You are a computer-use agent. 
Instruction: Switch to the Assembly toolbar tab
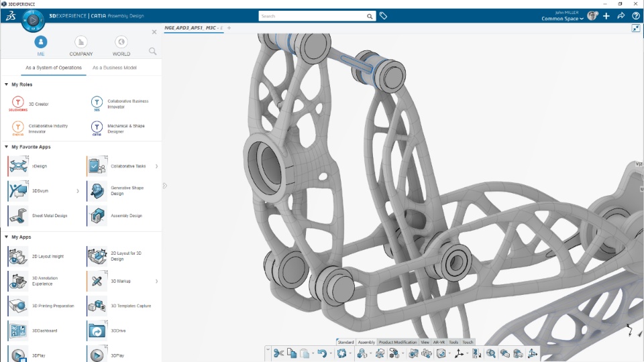click(366, 343)
